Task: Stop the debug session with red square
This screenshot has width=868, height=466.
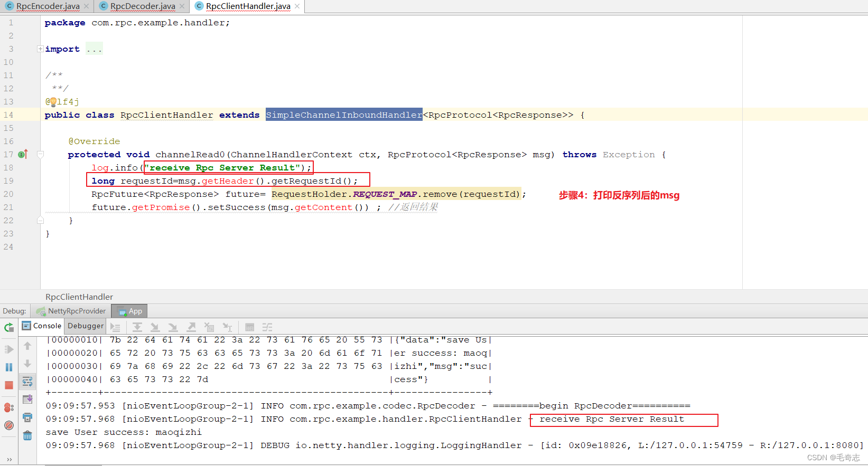Action: 9,385
